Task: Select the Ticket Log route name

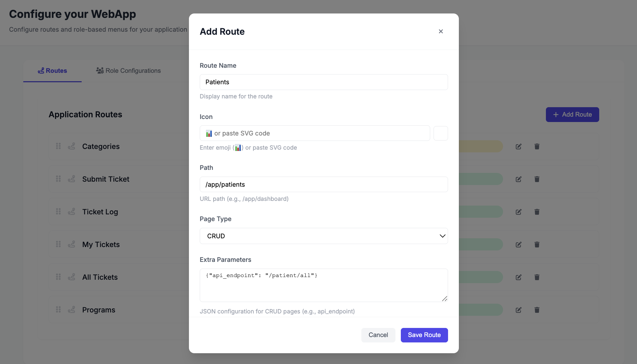Action: click(100, 212)
